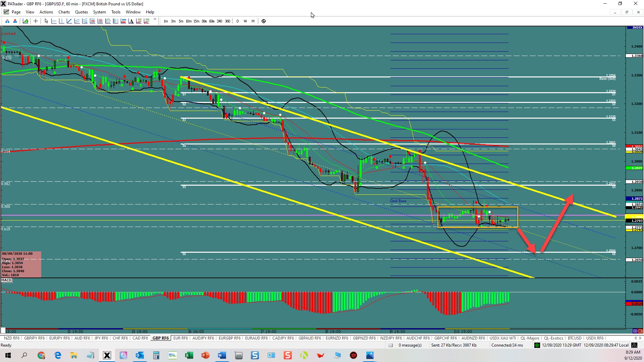Screen dimensions: 644x362
Task: Open the System menu
Action: 99,12
